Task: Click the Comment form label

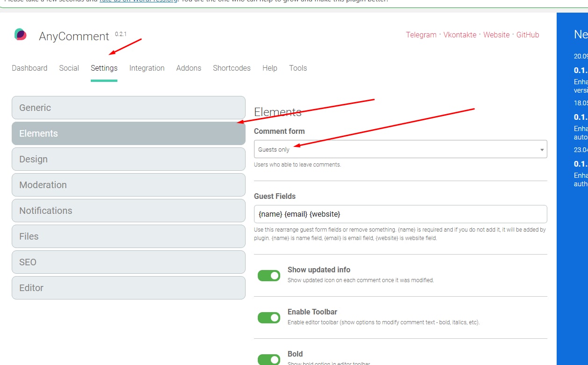Action: 279,131
